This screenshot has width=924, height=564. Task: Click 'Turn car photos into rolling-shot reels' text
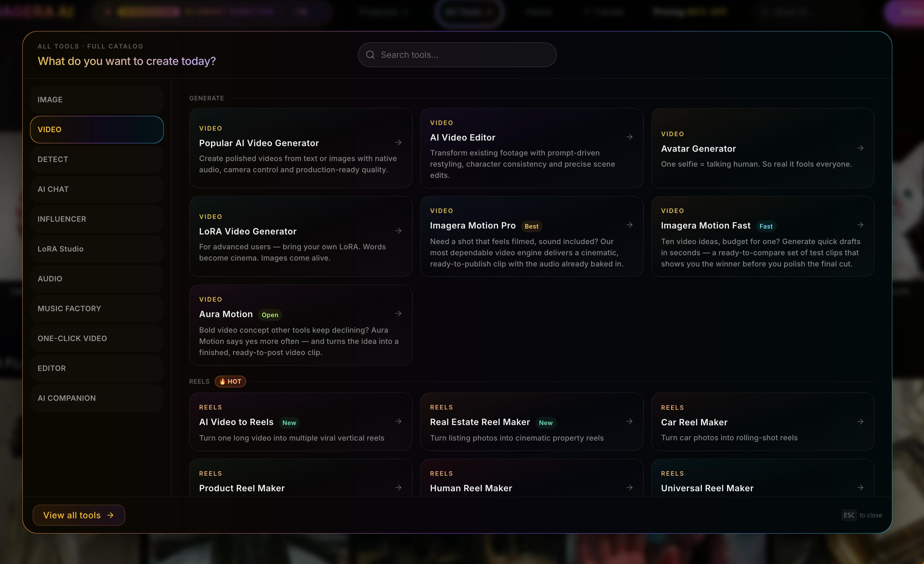(x=729, y=437)
